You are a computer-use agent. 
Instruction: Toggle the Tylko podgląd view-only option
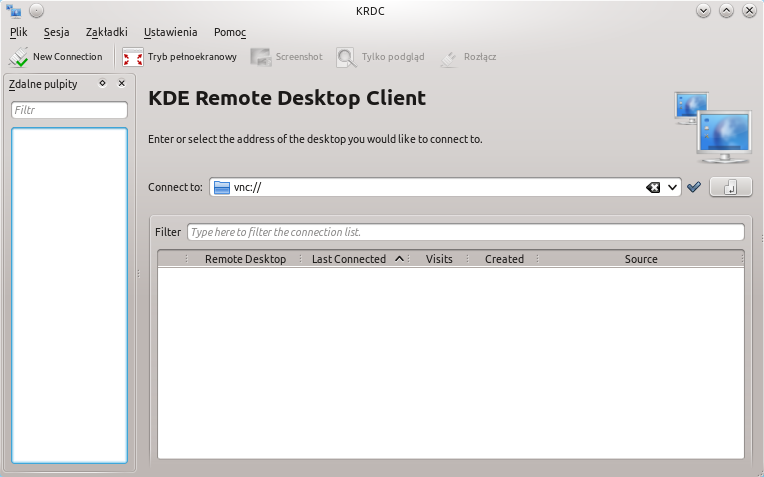pyautogui.click(x=381, y=57)
